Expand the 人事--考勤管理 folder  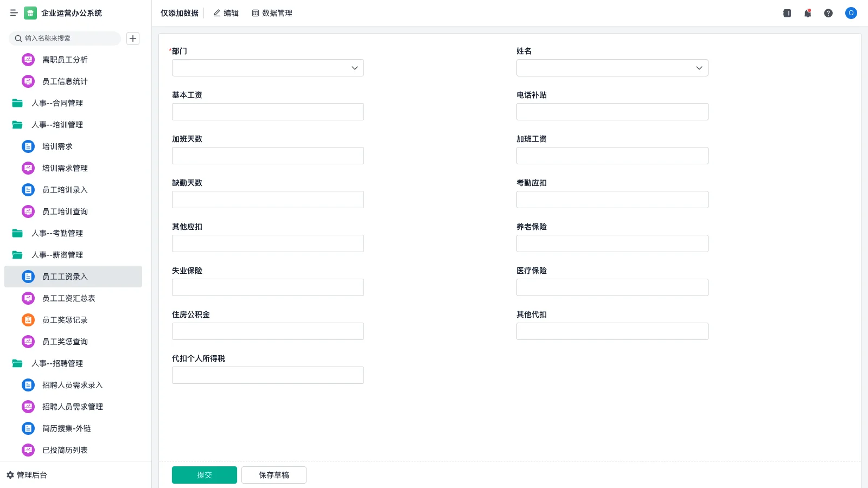(57, 233)
